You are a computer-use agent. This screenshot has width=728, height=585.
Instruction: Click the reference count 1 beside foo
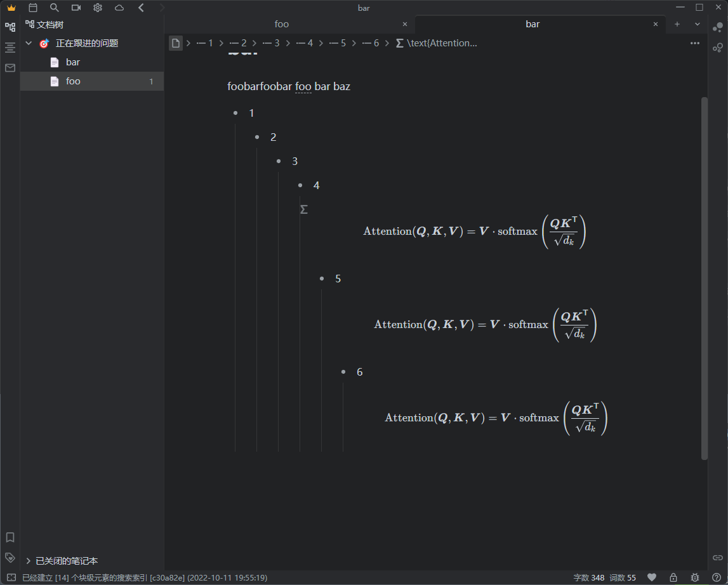tap(151, 82)
